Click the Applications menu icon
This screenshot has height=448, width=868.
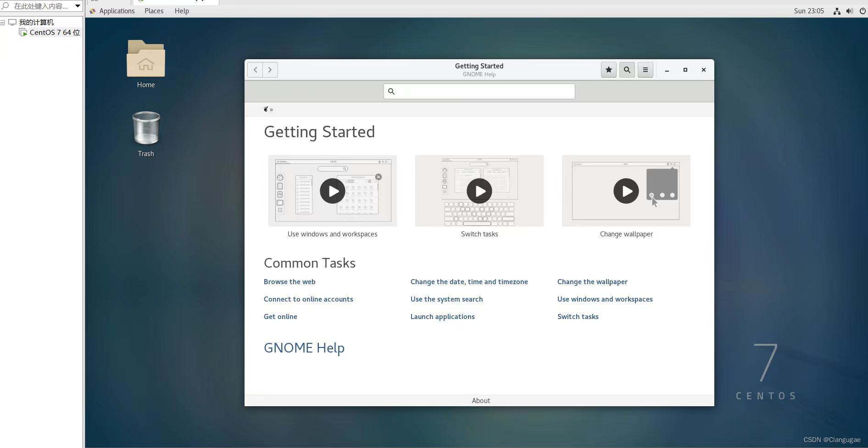[93, 11]
